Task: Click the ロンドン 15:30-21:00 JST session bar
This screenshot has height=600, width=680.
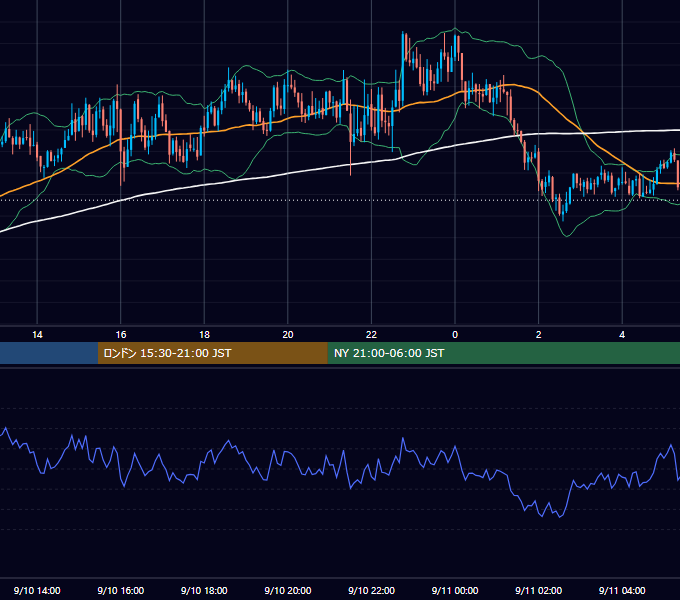Action: pyautogui.click(x=212, y=353)
